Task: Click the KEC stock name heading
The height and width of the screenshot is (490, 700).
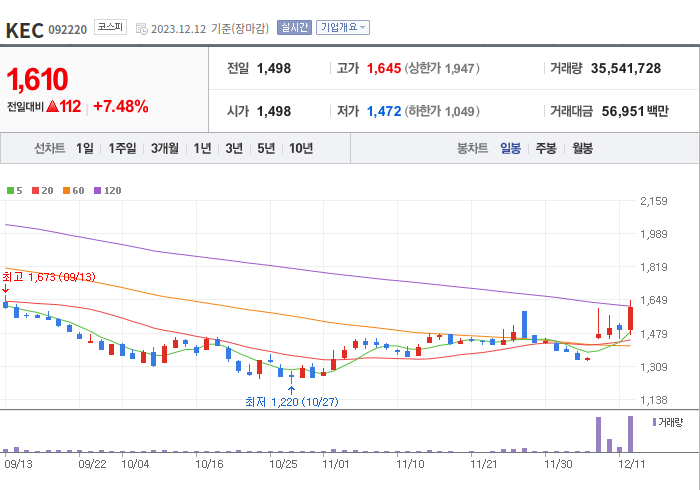Action: click(x=25, y=30)
